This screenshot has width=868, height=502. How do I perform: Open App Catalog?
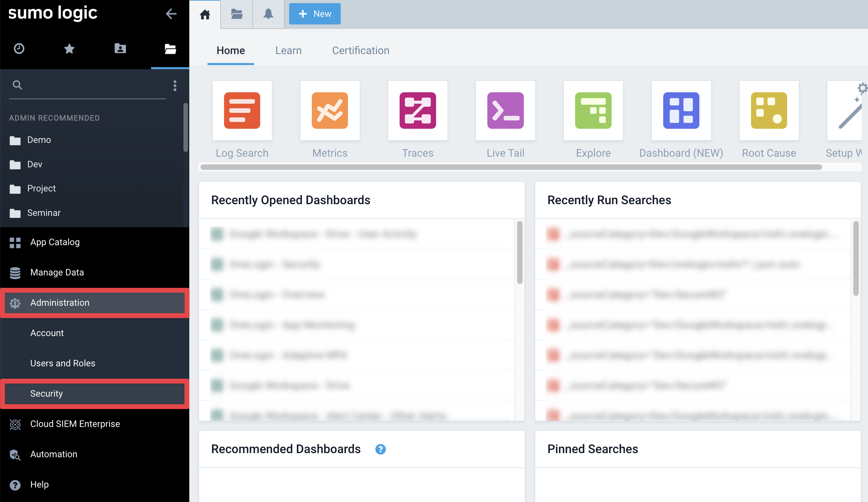tap(94, 242)
